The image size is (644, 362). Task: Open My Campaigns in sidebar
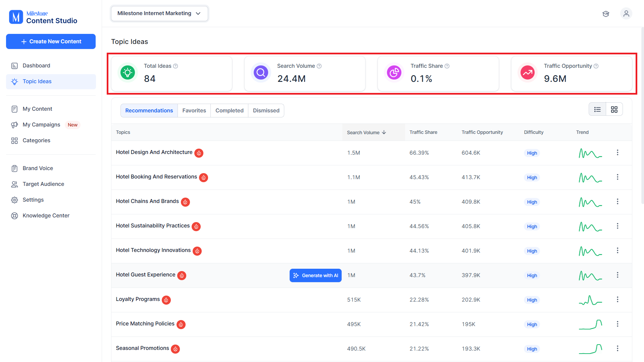[x=42, y=125]
